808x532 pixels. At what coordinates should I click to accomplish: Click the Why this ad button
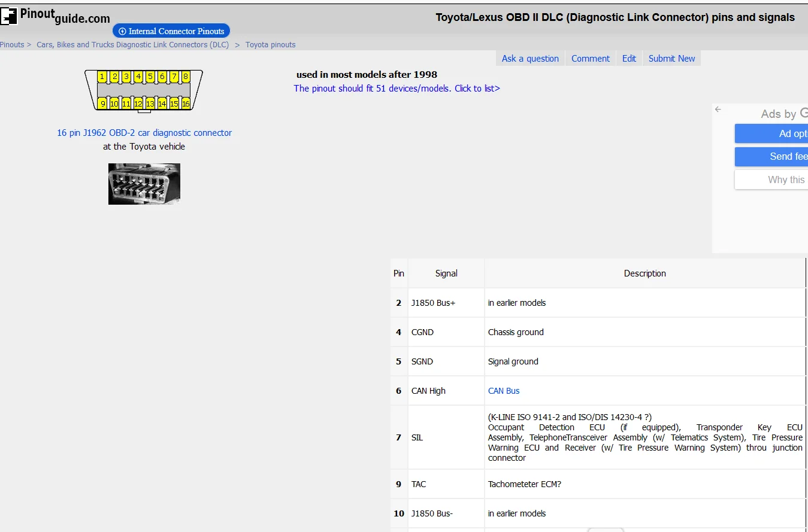771,180
